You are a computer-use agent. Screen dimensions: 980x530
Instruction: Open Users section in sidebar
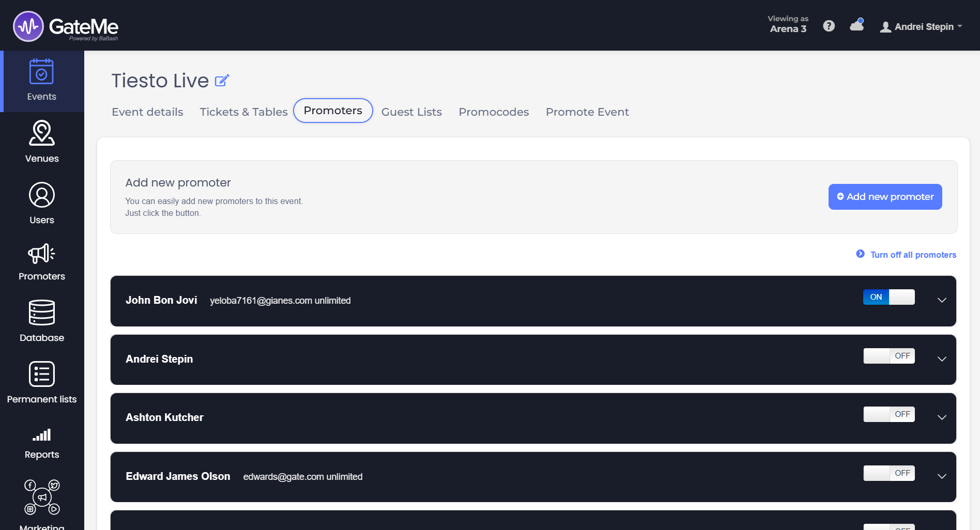pos(41,196)
